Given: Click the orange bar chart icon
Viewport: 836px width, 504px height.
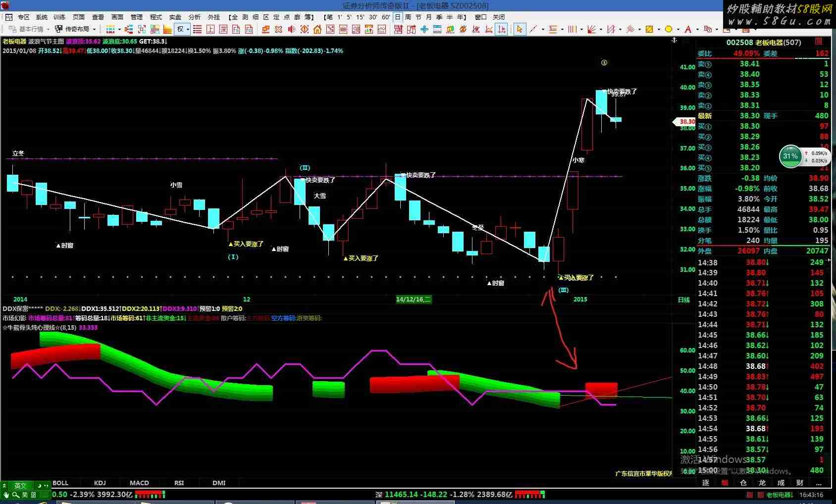Looking at the screenshot, I should click(167, 29).
